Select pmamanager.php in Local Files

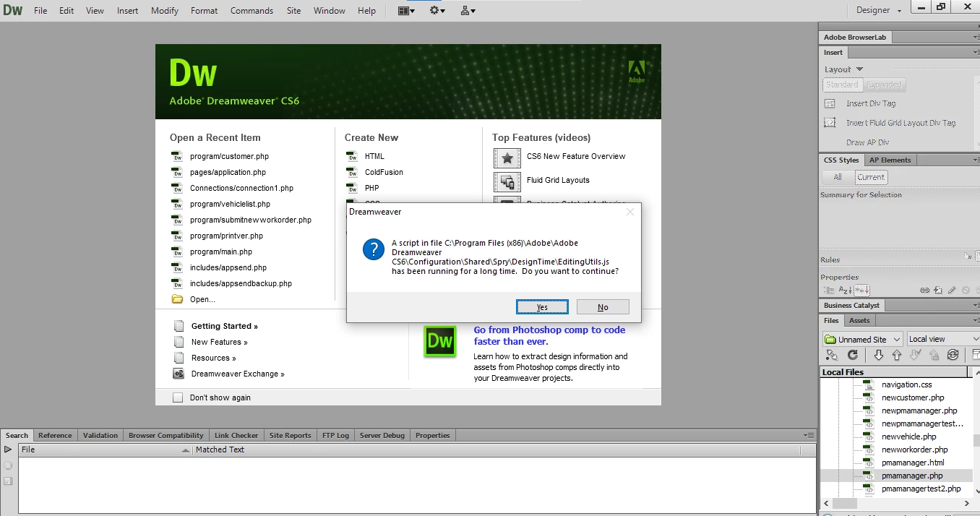[x=912, y=476]
